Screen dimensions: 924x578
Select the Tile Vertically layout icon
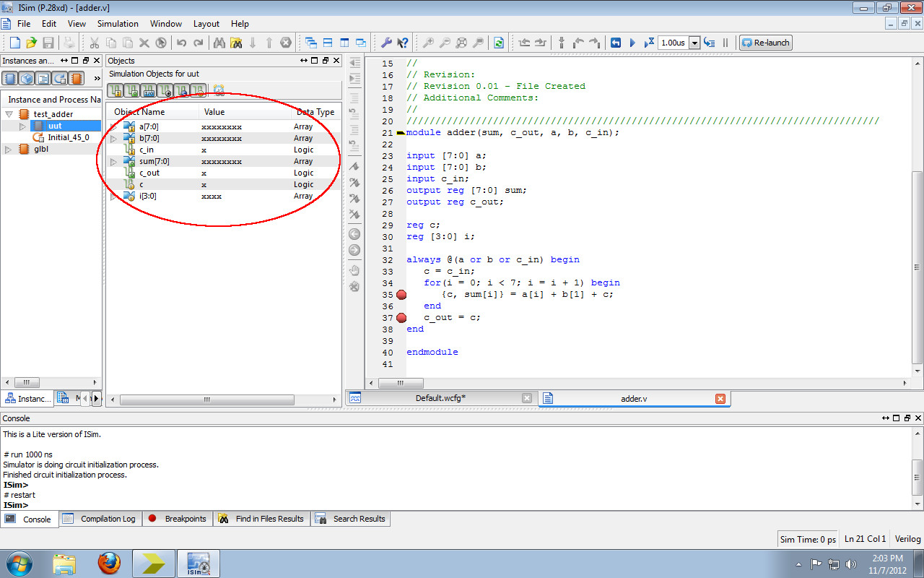click(x=344, y=43)
